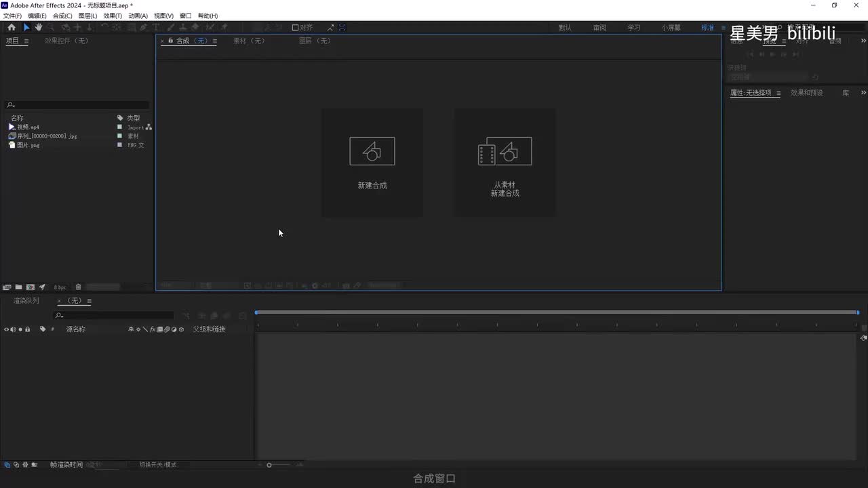Sort project items by 类型 column

click(x=133, y=118)
